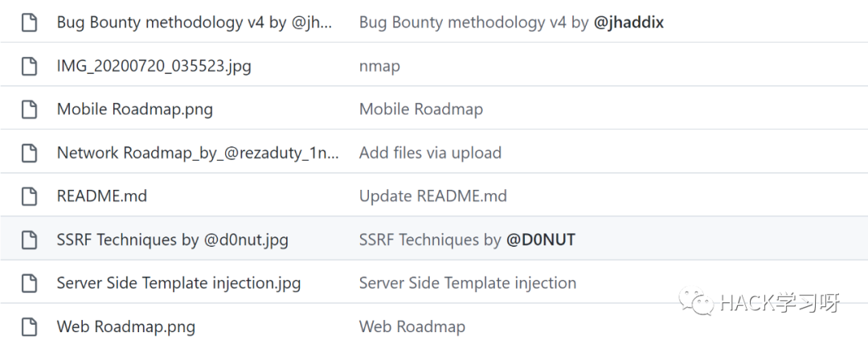Click file icon next to IMG_20200720_035523.jpg
This screenshot has width=868, height=341.
[29, 67]
